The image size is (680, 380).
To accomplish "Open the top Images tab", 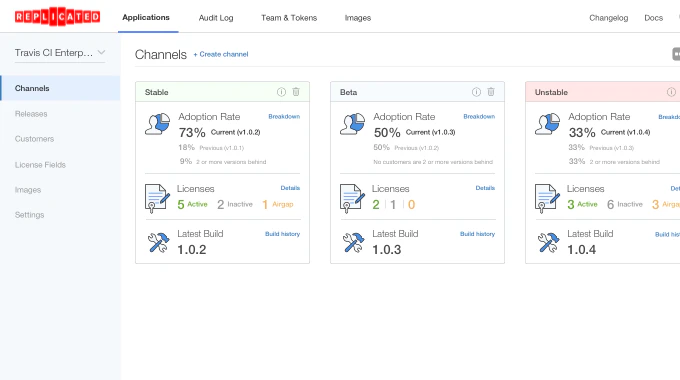I will click(358, 18).
